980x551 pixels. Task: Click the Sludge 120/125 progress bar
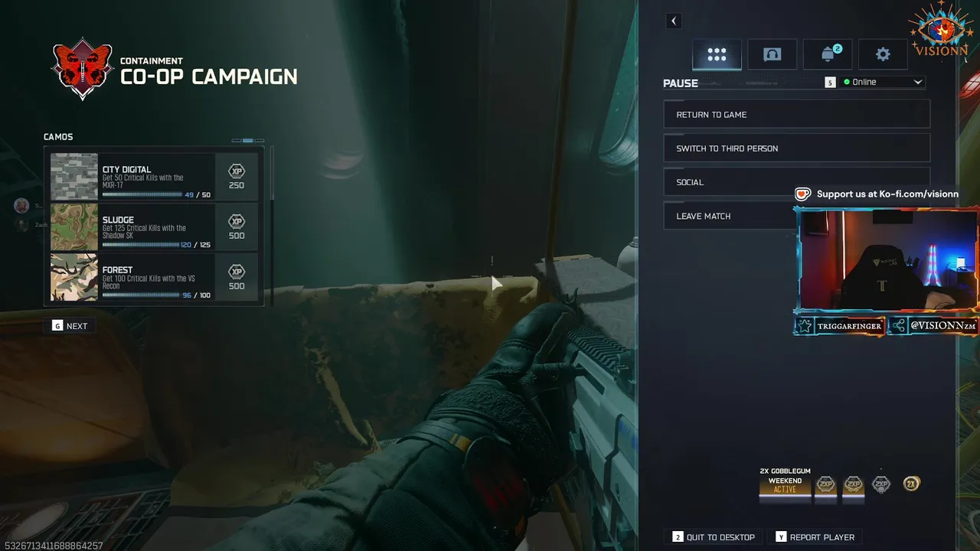point(140,245)
